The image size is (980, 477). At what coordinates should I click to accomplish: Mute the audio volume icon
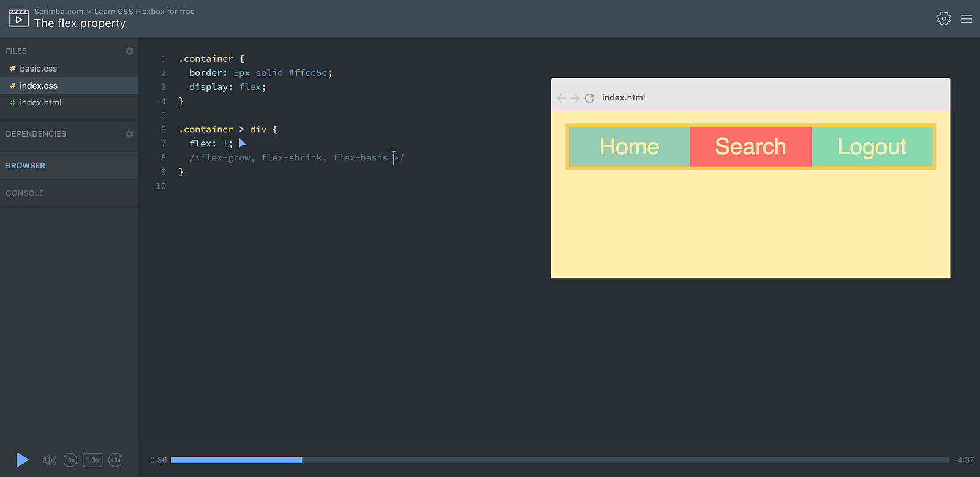[x=50, y=460]
